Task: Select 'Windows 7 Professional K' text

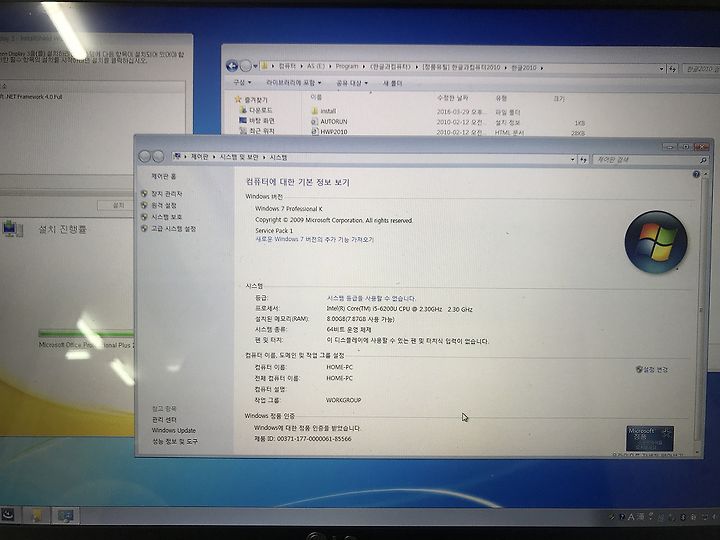Action: point(289,208)
